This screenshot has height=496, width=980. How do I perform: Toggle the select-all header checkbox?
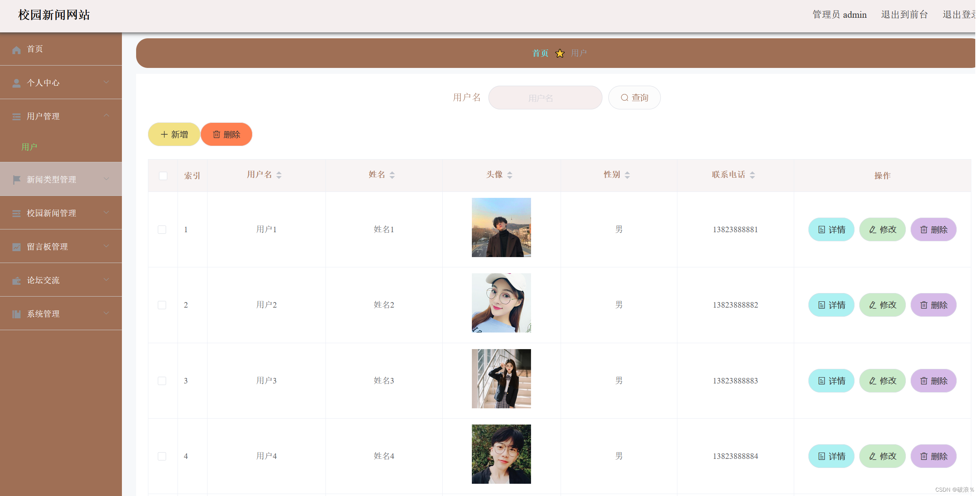coord(163,176)
